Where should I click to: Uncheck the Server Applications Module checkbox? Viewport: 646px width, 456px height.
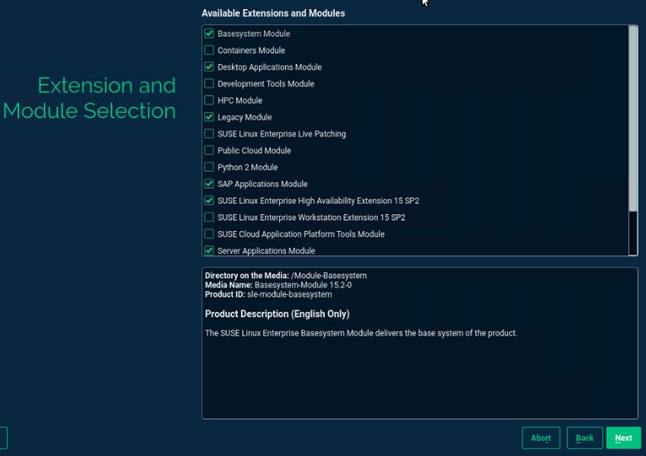[209, 250]
